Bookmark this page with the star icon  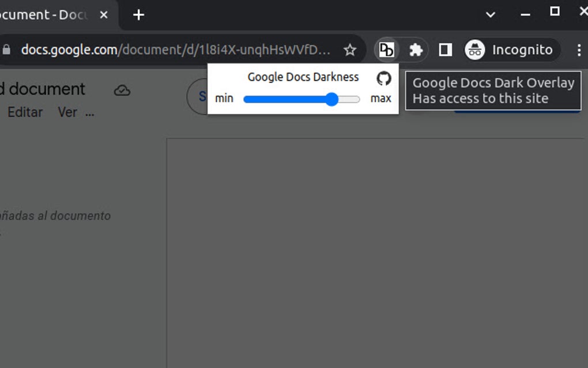coord(349,50)
